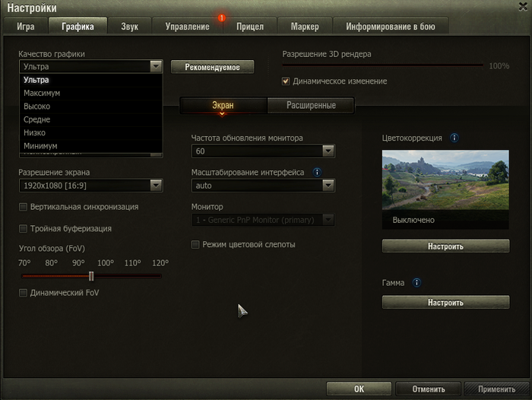The image size is (532, 400).
Task: Select Низко graphics quality
Action: coord(91,133)
